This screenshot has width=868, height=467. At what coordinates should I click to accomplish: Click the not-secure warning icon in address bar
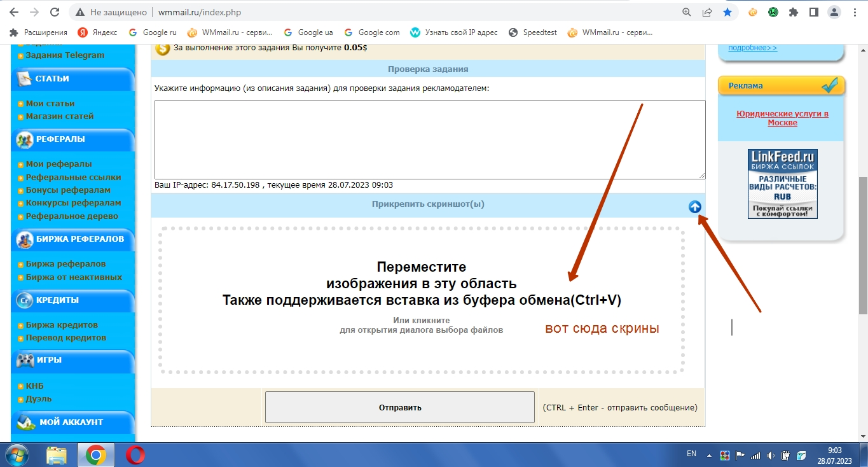pyautogui.click(x=79, y=12)
